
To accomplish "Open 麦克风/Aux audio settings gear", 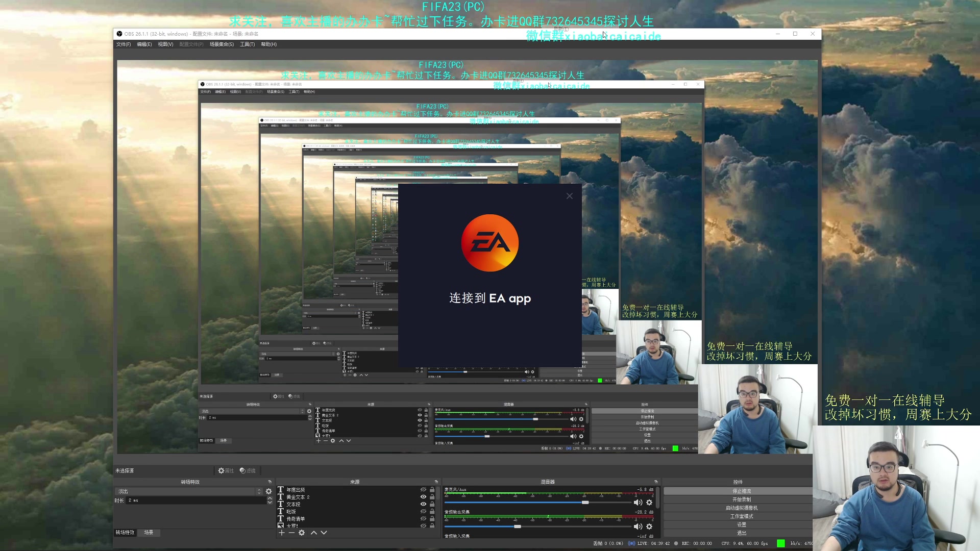I will click(649, 503).
